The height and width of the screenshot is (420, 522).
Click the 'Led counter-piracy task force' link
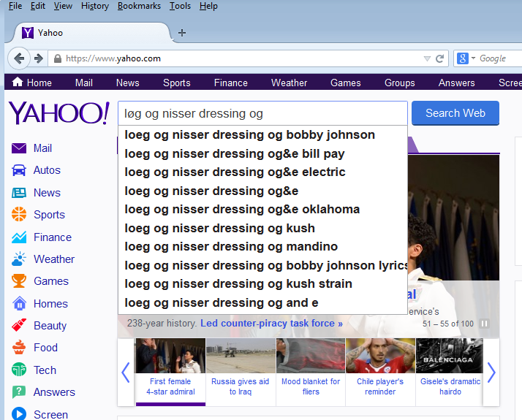click(271, 324)
